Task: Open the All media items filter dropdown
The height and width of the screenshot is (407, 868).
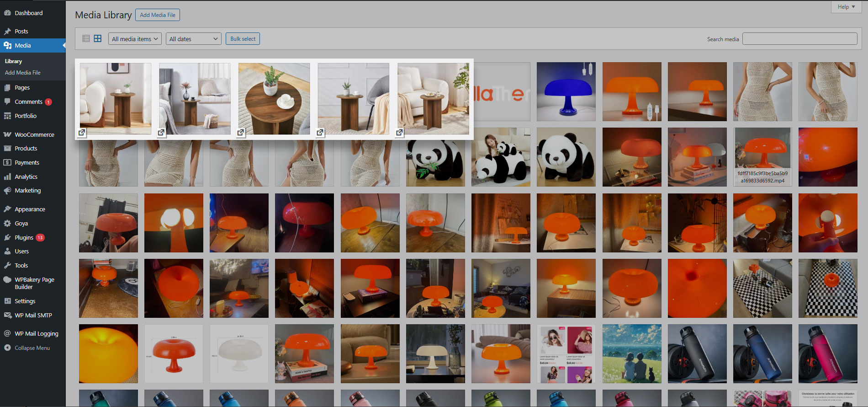Action: pyautogui.click(x=135, y=39)
